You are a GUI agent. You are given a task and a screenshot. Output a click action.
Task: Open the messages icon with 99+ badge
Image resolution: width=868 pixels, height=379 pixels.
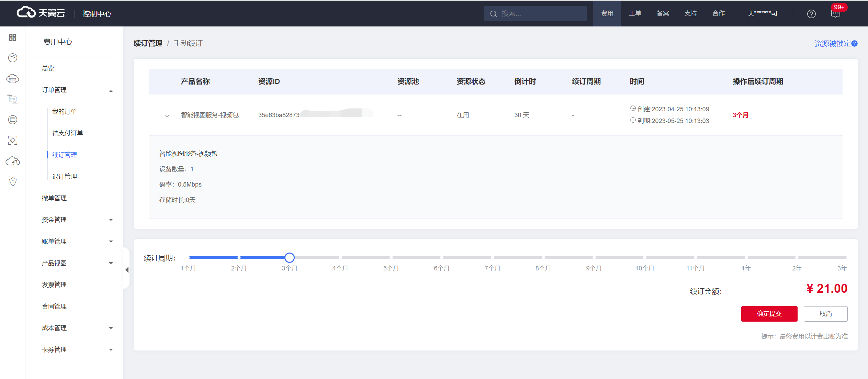[x=835, y=14]
